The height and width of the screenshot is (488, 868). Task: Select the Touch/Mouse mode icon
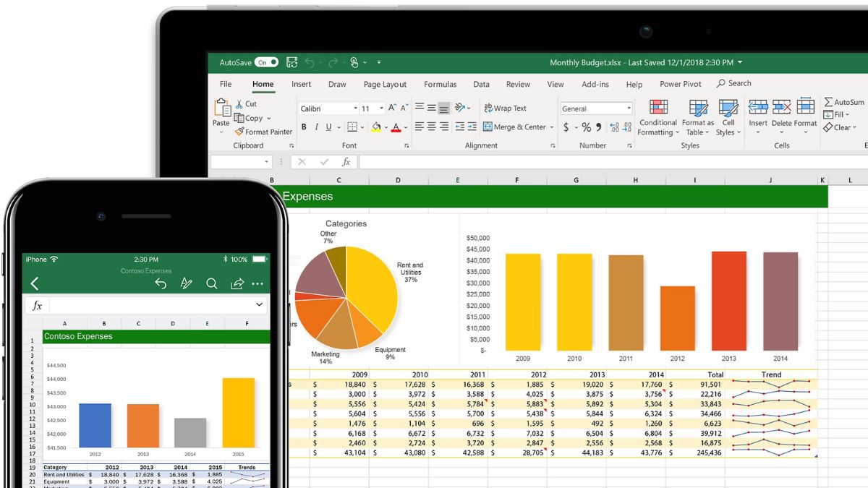tap(354, 63)
